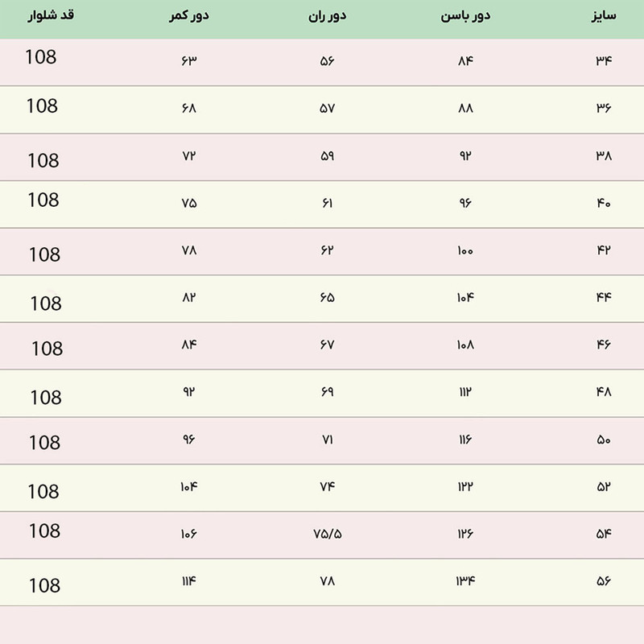
Task: Click waist value ۱۰۴ for size ۵۲
Action: coord(190,486)
